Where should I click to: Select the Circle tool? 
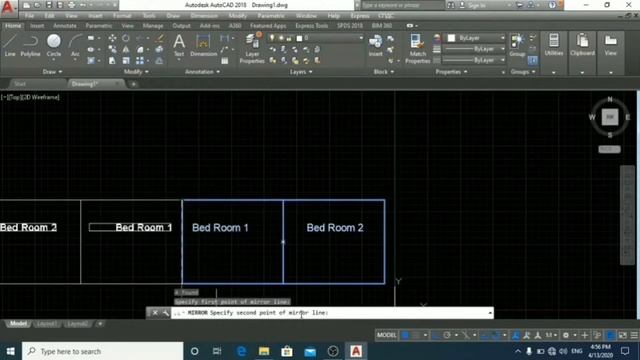tap(53, 45)
